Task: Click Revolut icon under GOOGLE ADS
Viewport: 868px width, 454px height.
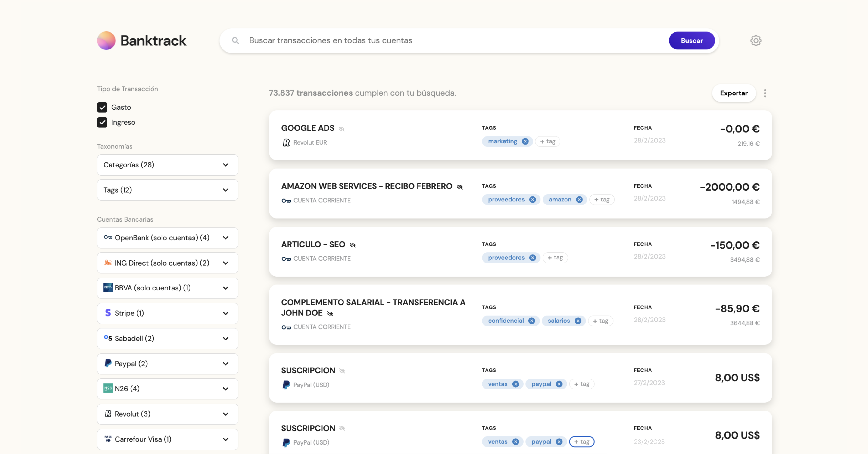Action: tap(286, 142)
